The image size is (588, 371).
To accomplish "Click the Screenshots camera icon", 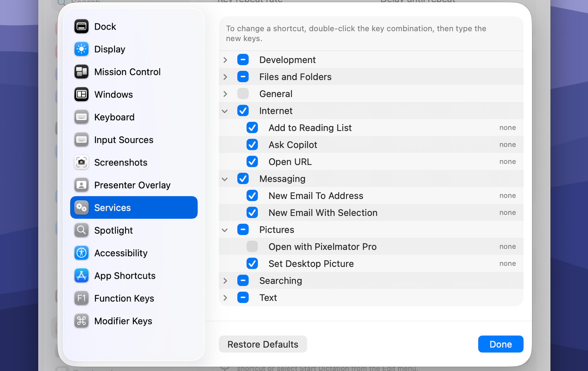I will [81, 162].
